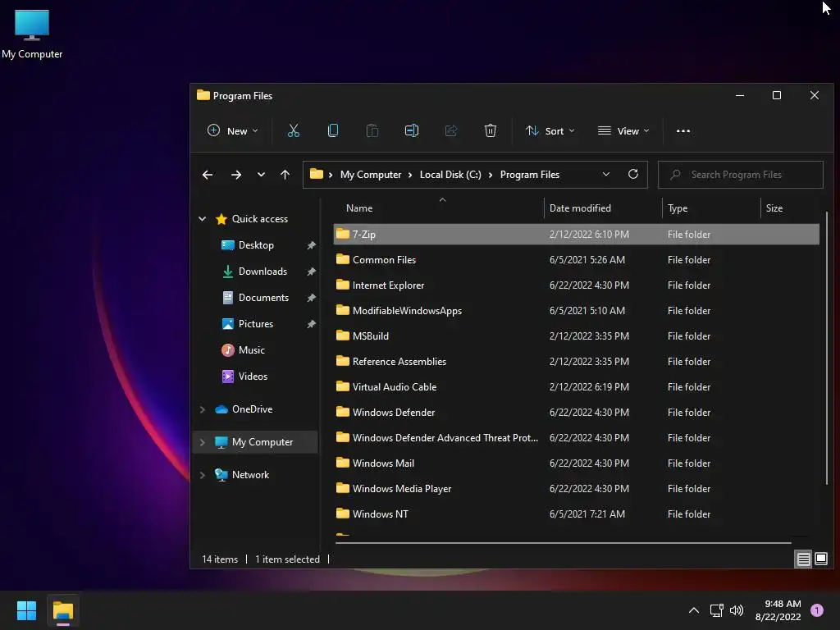
Task: Open Videos in navigation pane
Action: [x=253, y=377]
